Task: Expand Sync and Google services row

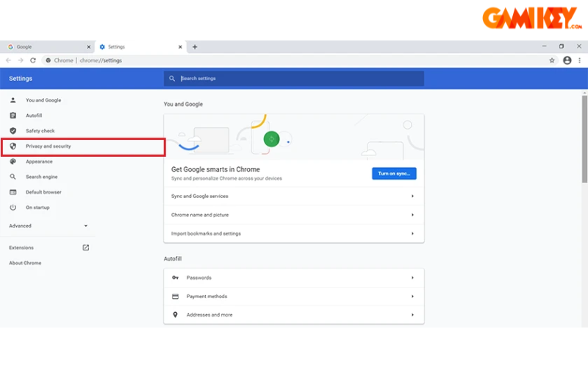Action: [x=293, y=197]
